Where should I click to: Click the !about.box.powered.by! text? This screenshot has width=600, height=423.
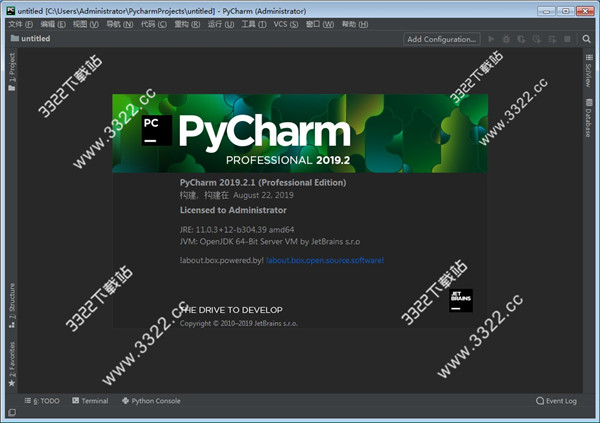pos(222,260)
